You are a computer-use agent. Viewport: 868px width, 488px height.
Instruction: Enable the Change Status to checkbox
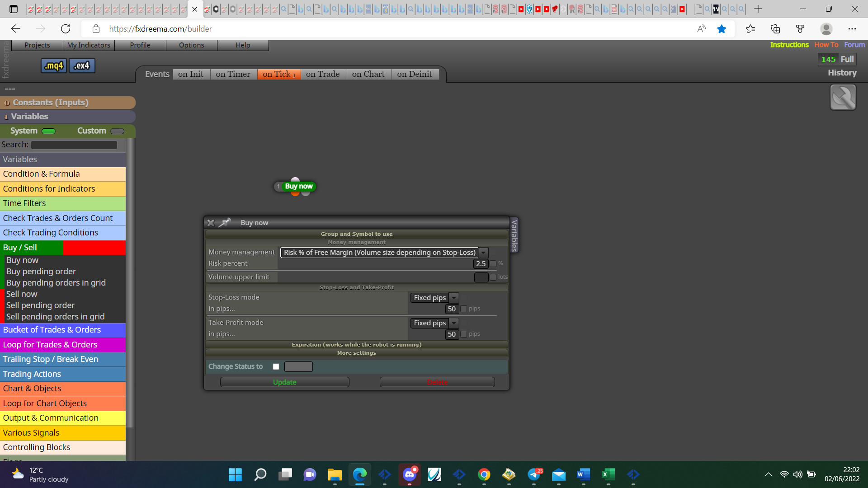click(x=276, y=366)
